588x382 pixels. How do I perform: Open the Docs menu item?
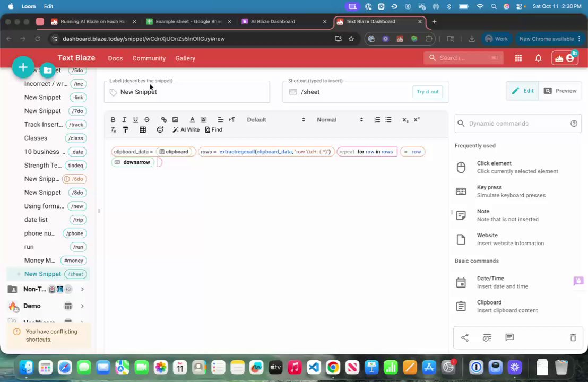[x=115, y=58]
